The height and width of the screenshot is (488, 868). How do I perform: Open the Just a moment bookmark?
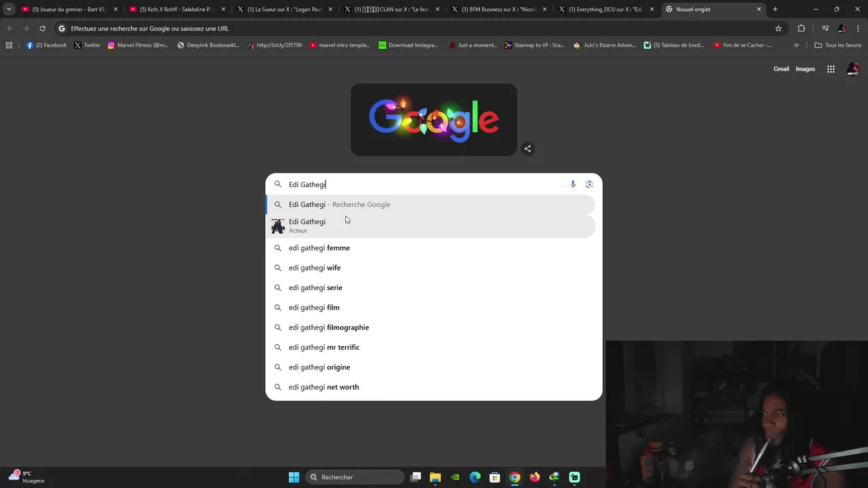473,45
